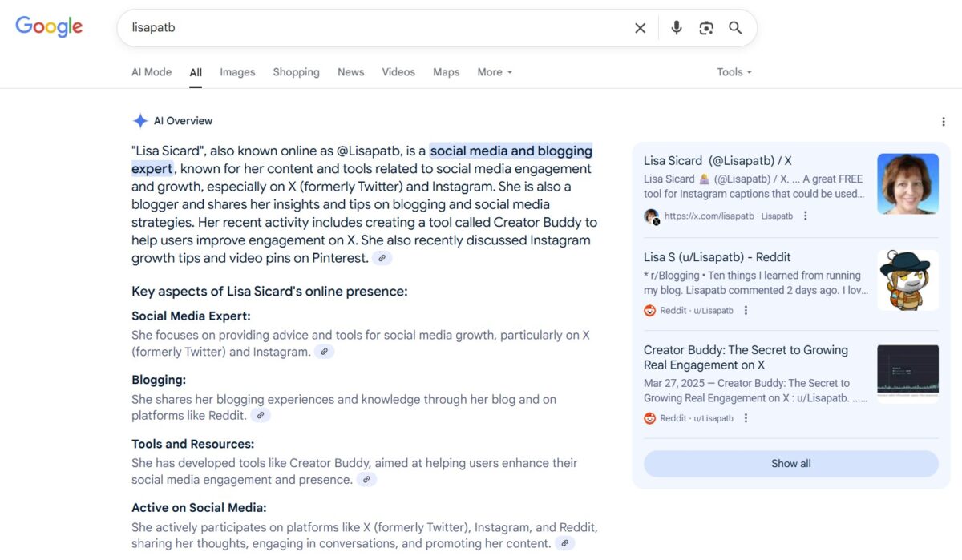This screenshot has width=962, height=560.
Task: Expand the More search filters dropdown
Action: click(495, 72)
